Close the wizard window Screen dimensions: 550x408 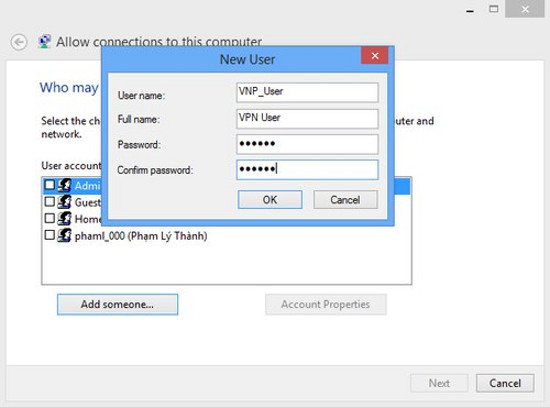(x=525, y=9)
